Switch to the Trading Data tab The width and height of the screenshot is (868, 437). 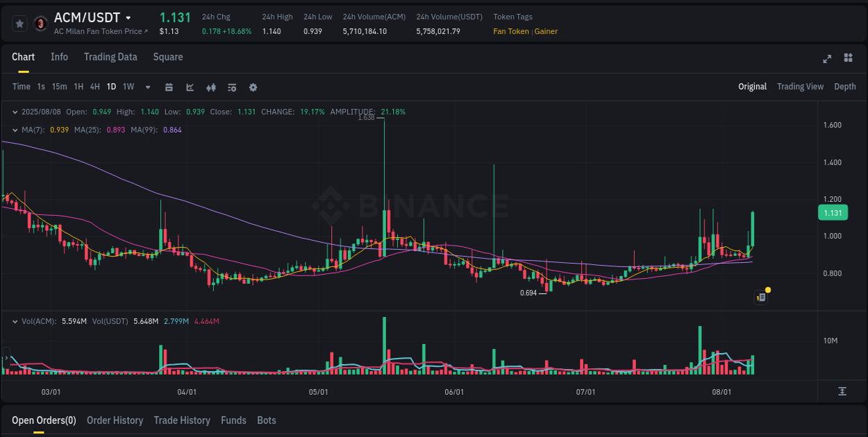(x=110, y=57)
